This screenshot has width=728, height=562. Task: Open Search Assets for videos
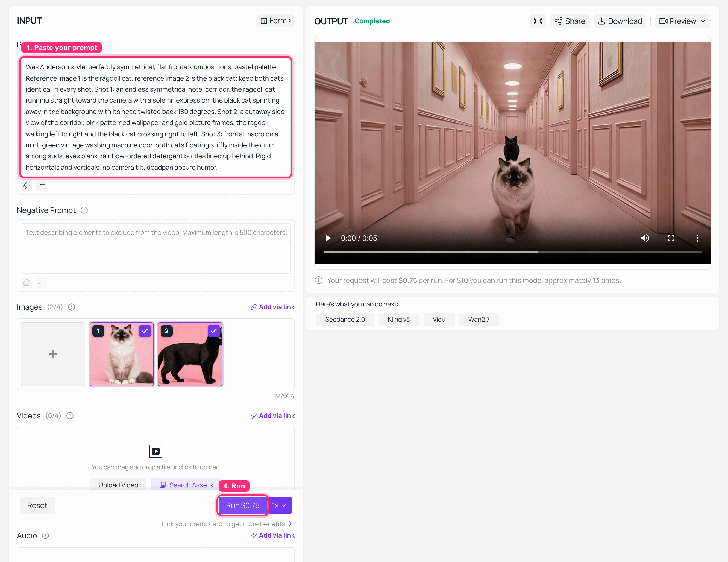186,485
